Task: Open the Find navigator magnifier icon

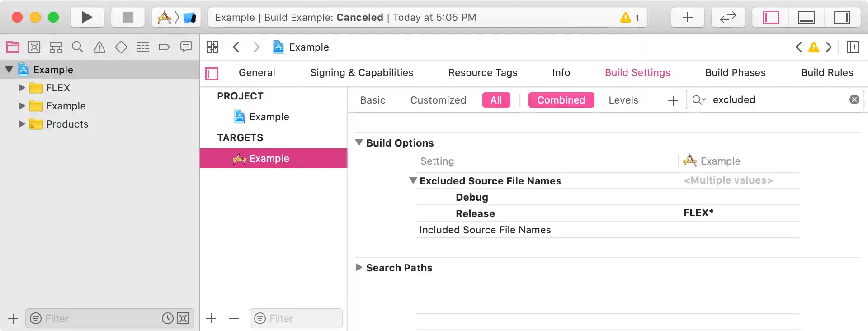Action: [77, 47]
